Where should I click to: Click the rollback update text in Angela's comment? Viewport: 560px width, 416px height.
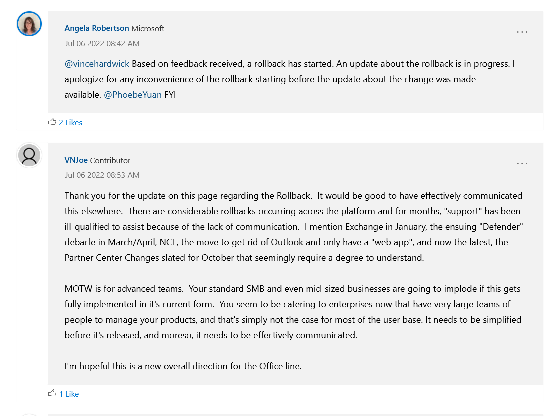(290, 79)
